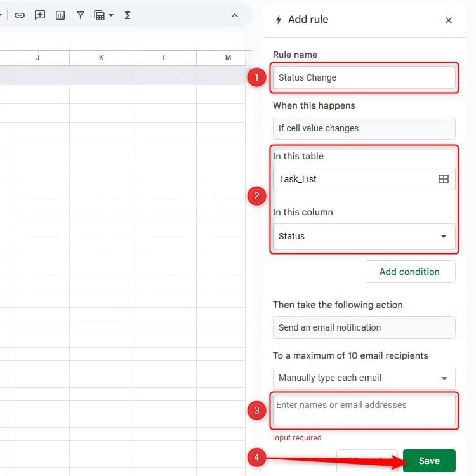Viewport: 476px width, 476px height.
Task: Open the table views dropdown arrow
Action: click(111, 15)
